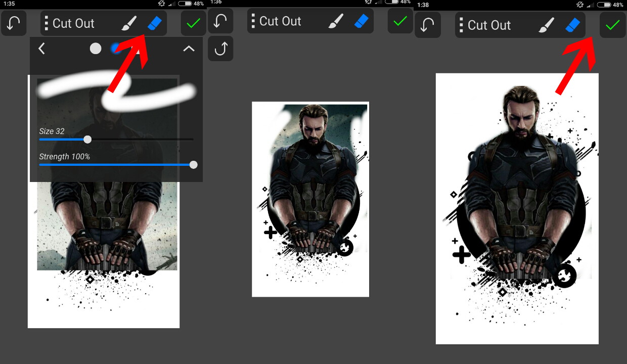The image size is (627, 364).
Task: Tap the undo arrow in the middle screenshot
Action: [x=220, y=21]
